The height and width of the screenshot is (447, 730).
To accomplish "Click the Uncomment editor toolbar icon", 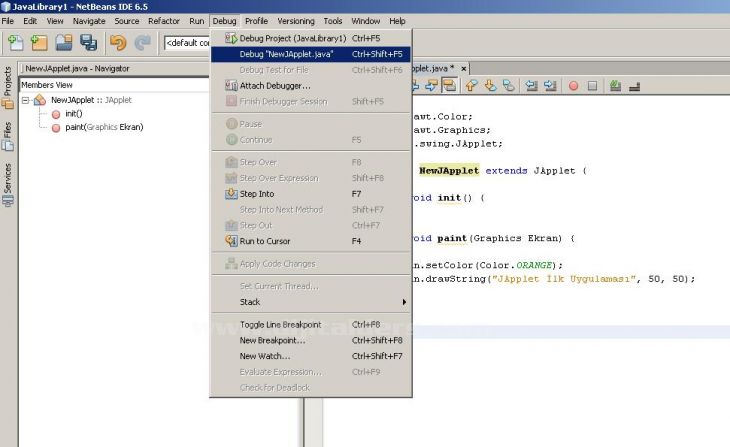I will pos(634,86).
